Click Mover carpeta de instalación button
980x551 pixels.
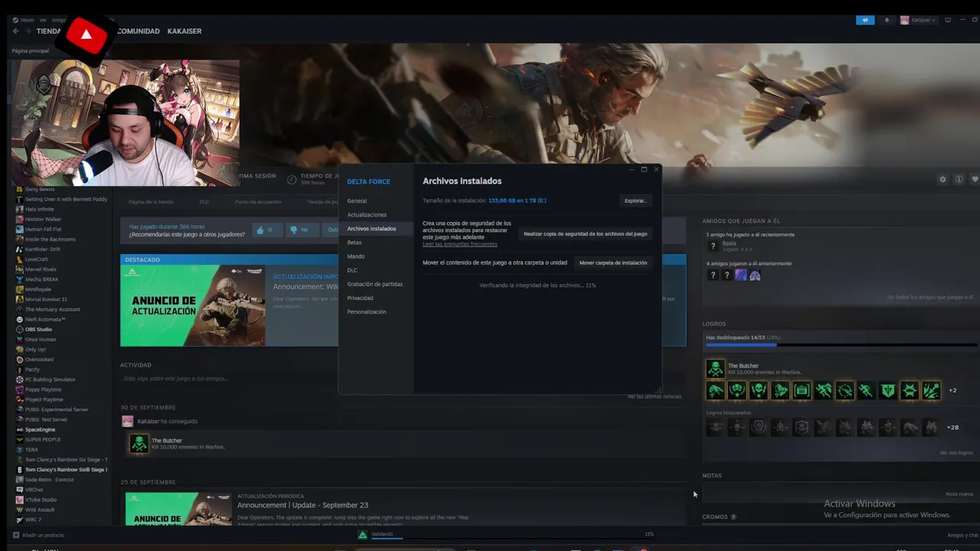613,262
